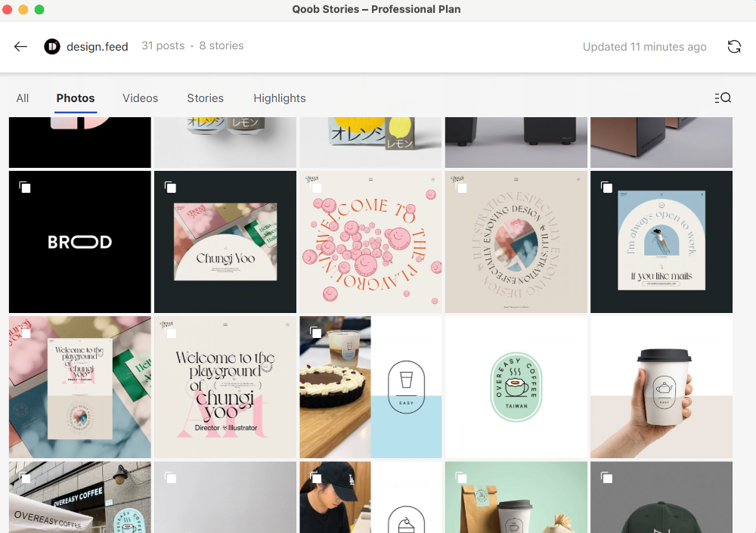
Task: Click carousel icon on Chungi Yoo cards post
Action: pyautogui.click(x=170, y=187)
